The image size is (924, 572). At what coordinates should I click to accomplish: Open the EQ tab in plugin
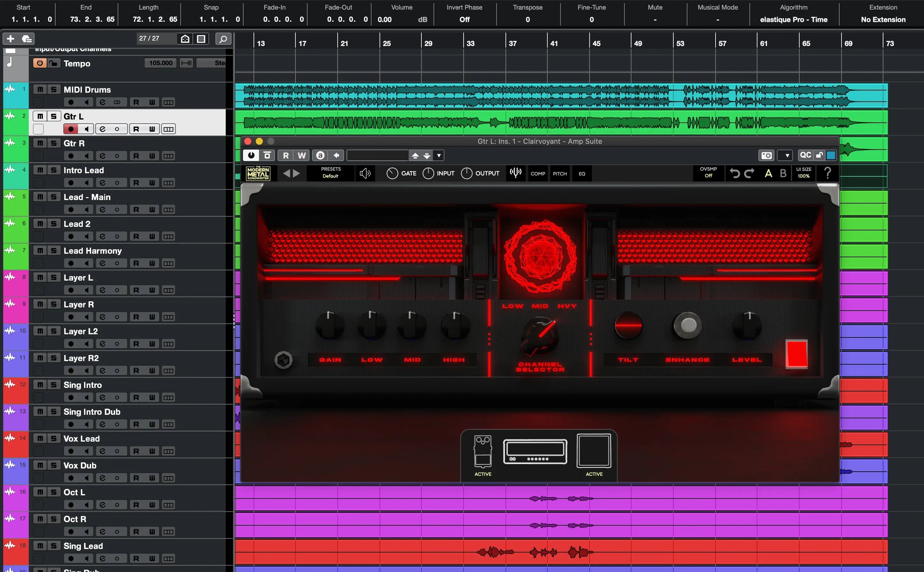[x=582, y=174]
